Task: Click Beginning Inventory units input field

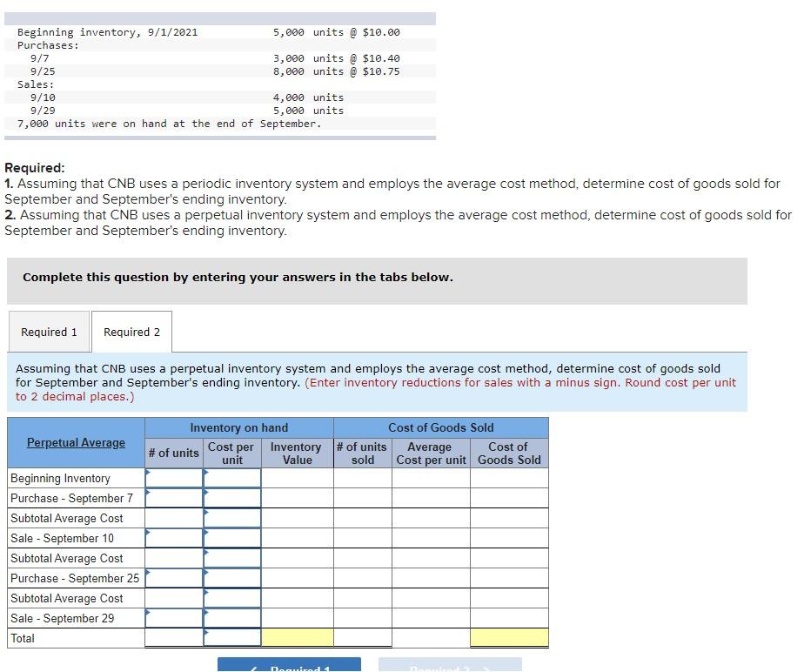Action: point(172,478)
